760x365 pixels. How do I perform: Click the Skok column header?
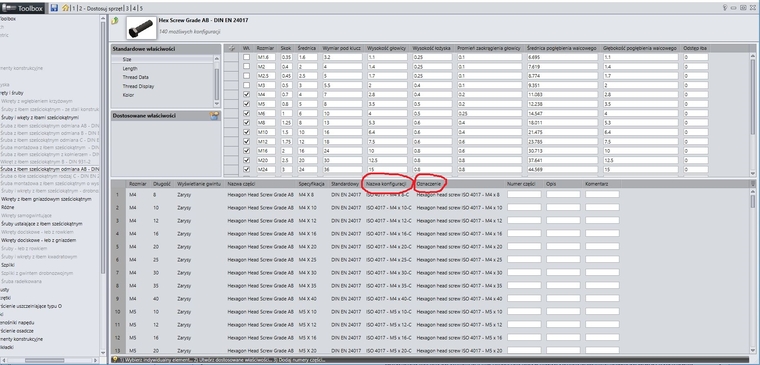point(286,48)
